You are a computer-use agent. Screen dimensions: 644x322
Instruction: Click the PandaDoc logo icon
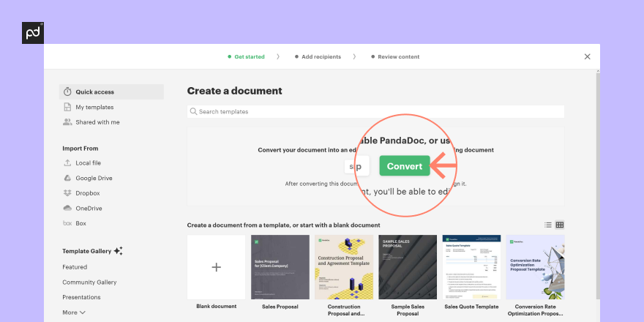click(x=33, y=33)
